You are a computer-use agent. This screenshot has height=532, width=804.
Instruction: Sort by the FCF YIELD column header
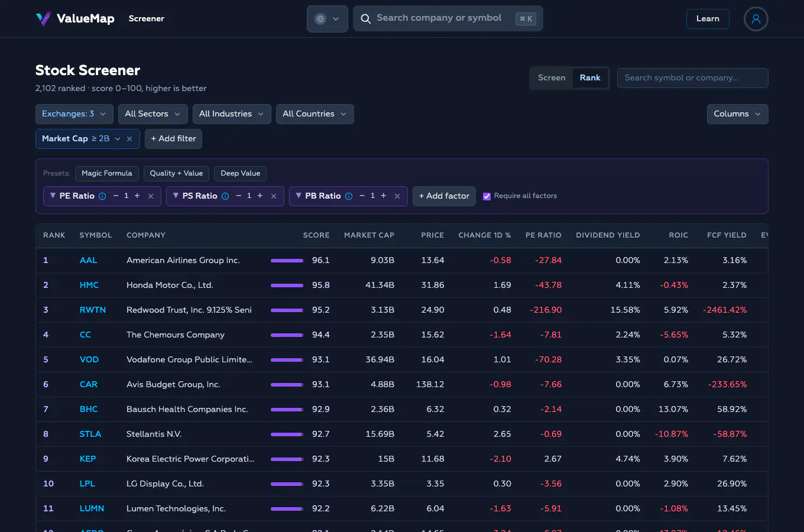coord(727,235)
